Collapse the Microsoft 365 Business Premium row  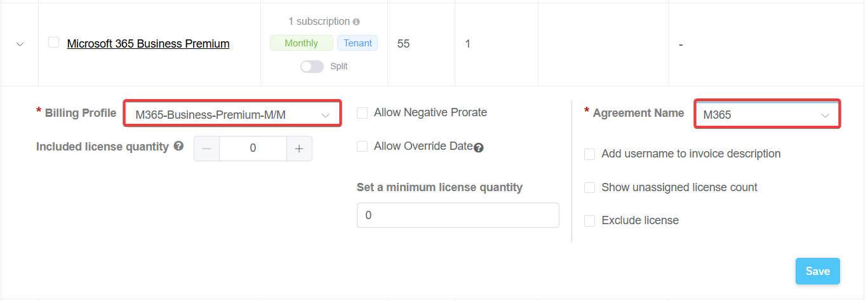pos(20,44)
